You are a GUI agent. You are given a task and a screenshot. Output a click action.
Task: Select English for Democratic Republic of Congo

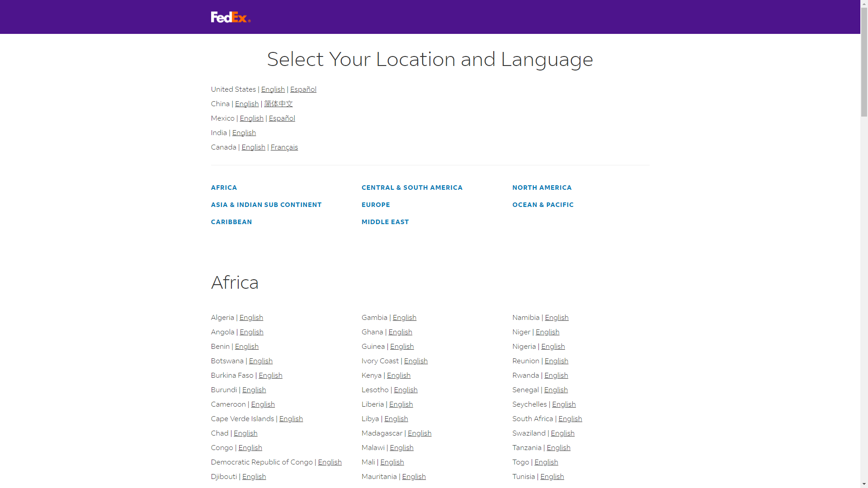coord(330,462)
